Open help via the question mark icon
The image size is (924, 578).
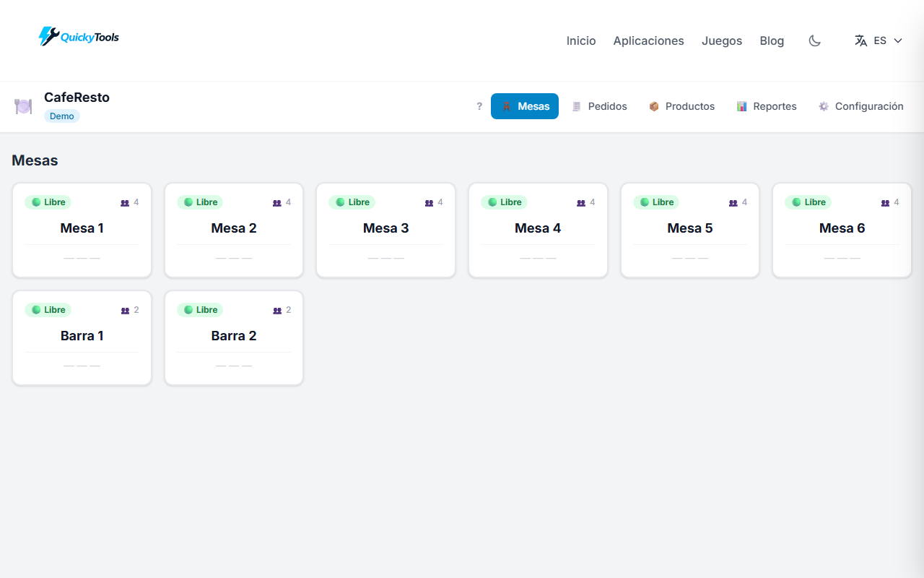pos(479,106)
